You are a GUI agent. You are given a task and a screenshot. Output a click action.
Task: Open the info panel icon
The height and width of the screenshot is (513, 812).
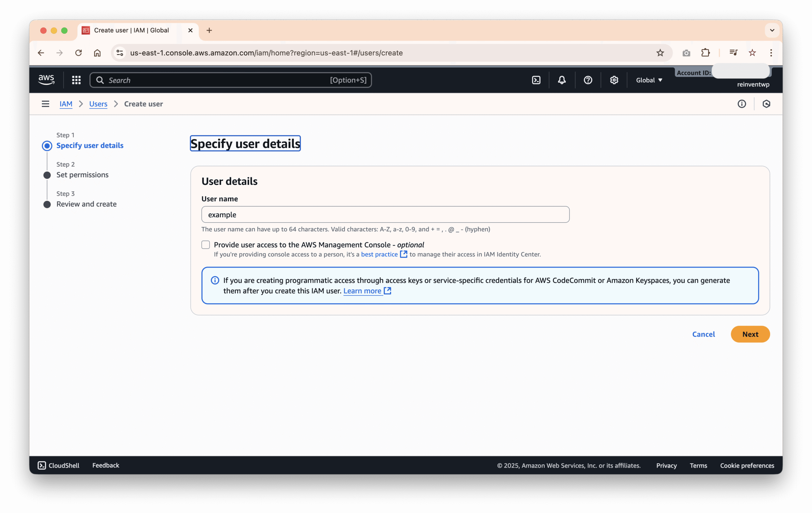pos(742,104)
